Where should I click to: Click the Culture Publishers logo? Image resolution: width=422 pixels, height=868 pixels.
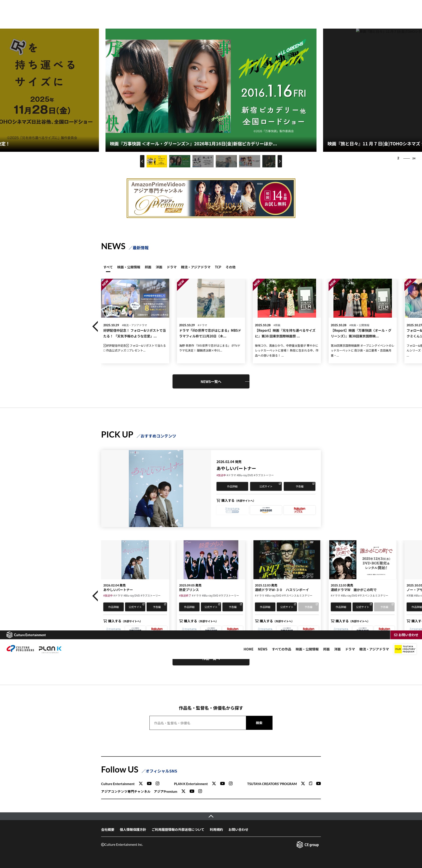click(x=20, y=649)
